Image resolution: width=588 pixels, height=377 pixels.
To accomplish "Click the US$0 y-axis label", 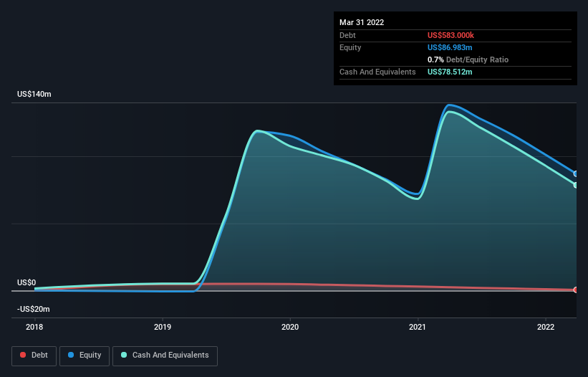I will pos(26,282).
